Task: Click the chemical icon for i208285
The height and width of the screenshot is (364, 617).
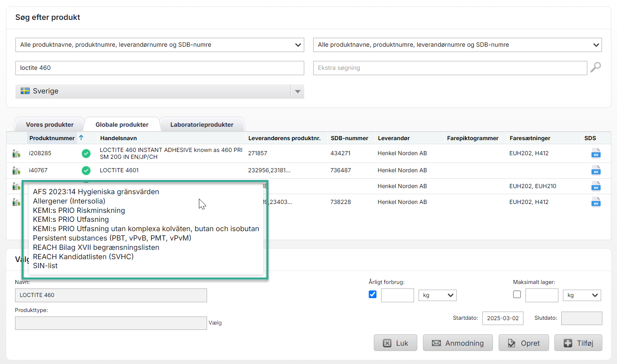Action: pos(16,153)
